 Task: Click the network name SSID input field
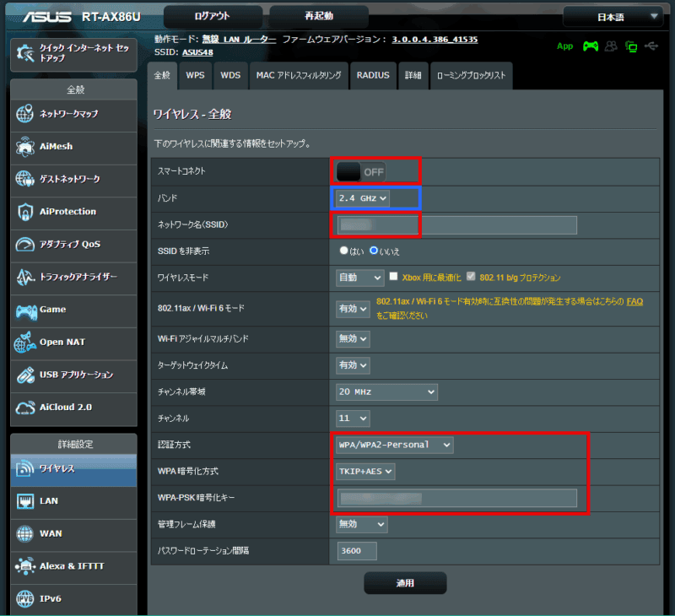(456, 224)
